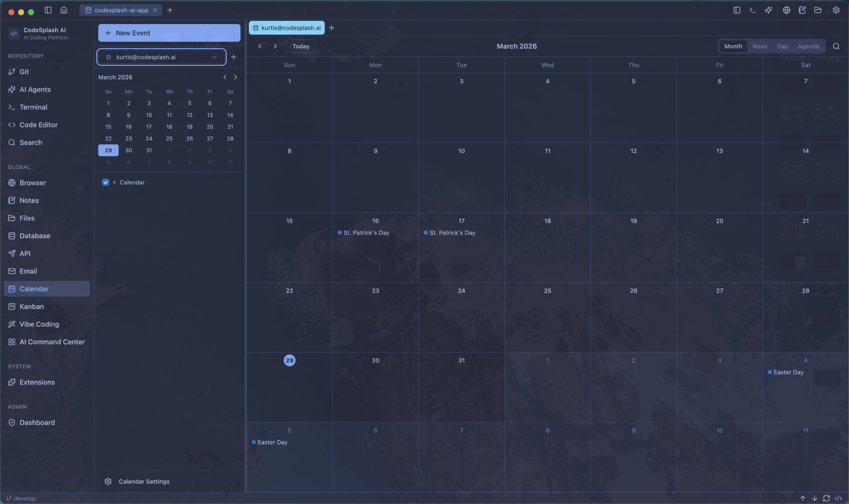Select Week view in the view switcher
The width and height of the screenshot is (849, 504).
[x=760, y=46]
